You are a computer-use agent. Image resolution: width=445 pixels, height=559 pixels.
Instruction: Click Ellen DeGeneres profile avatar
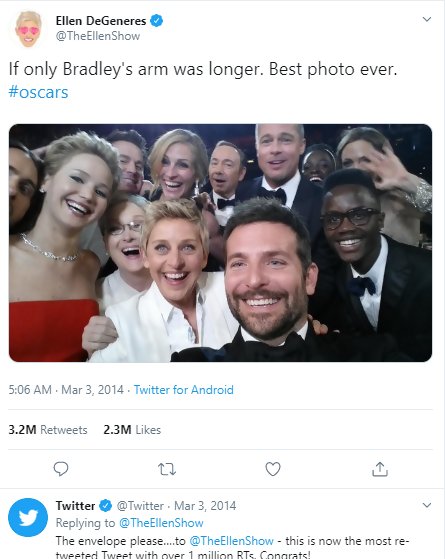[x=29, y=29]
